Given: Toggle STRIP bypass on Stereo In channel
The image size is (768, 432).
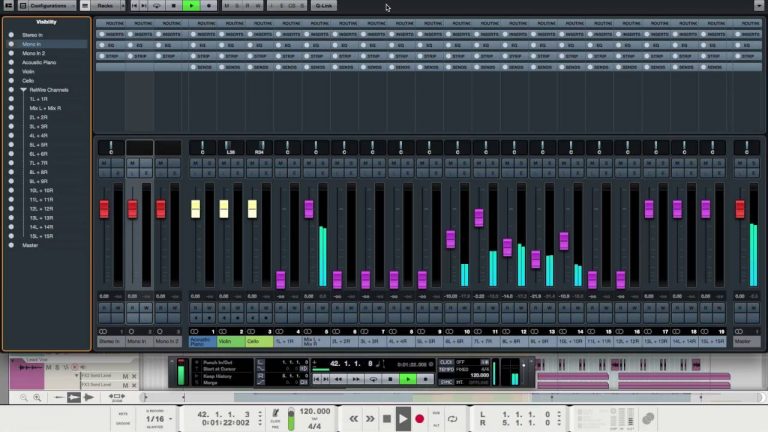Looking at the screenshot, I should 102,56.
